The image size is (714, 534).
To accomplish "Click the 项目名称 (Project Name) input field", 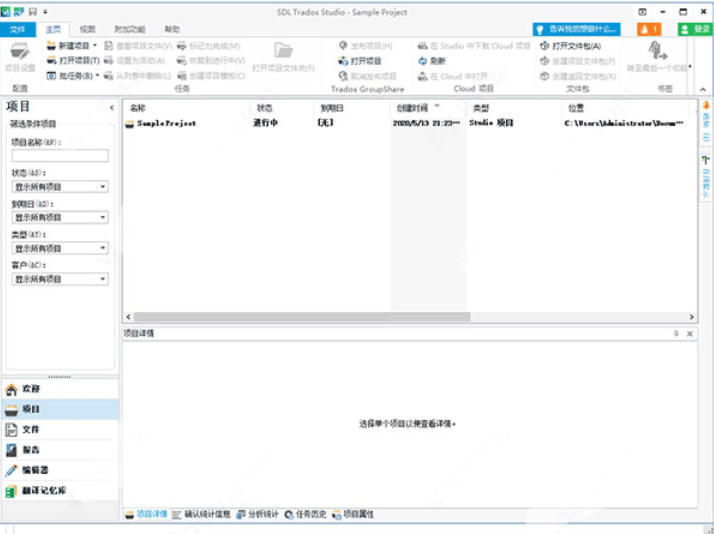I will (60, 156).
